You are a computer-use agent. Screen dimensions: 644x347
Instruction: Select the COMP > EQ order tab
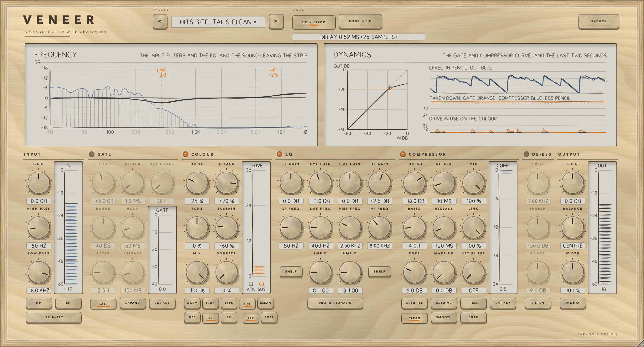[360, 21]
